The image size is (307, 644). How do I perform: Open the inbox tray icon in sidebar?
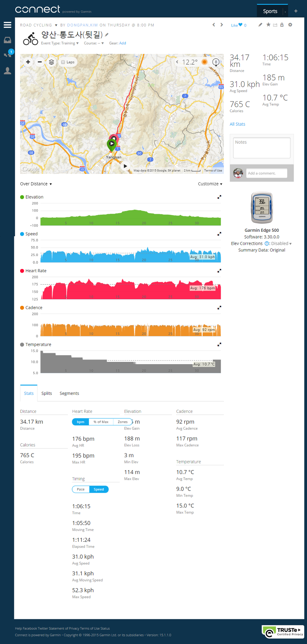point(7,40)
